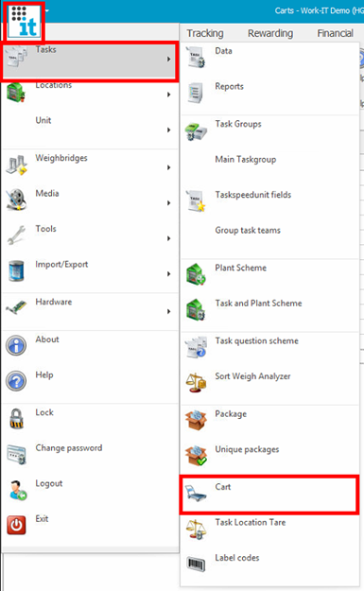Switch to the Tracking tab
The width and height of the screenshot is (364, 591).
tap(205, 33)
